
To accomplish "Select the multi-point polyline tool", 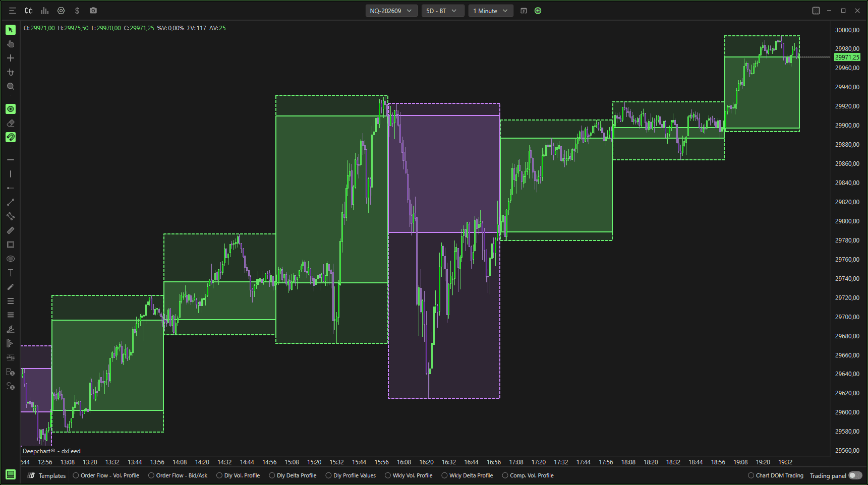I will click(11, 216).
